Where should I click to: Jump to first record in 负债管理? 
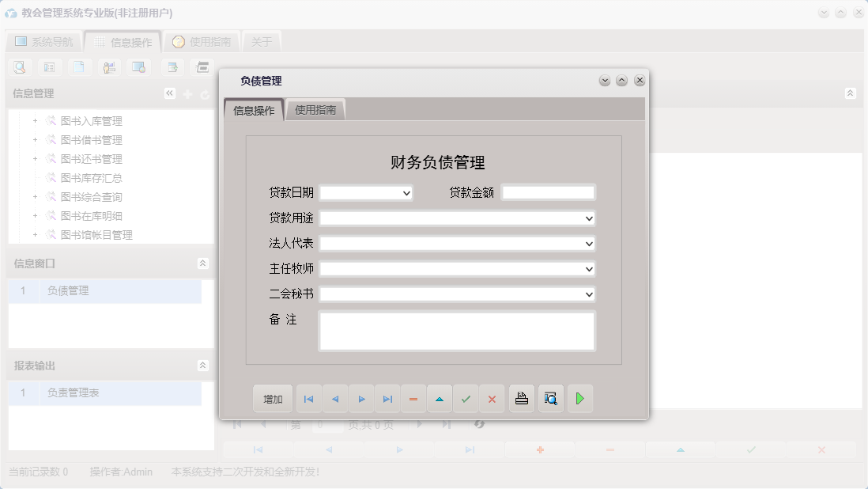coord(308,398)
